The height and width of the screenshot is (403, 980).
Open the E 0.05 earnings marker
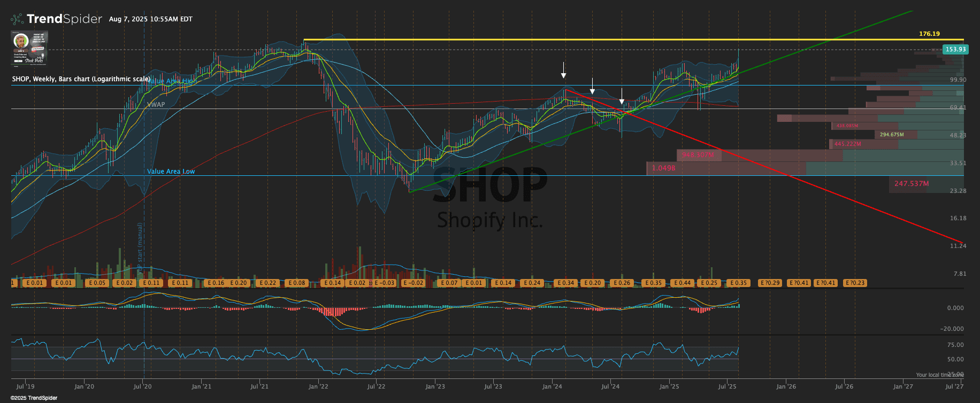[97, 283]
